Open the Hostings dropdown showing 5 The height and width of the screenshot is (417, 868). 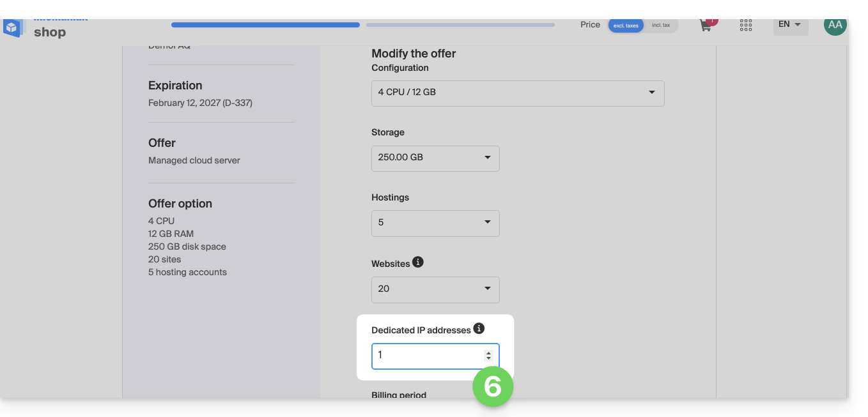point(435,223)
